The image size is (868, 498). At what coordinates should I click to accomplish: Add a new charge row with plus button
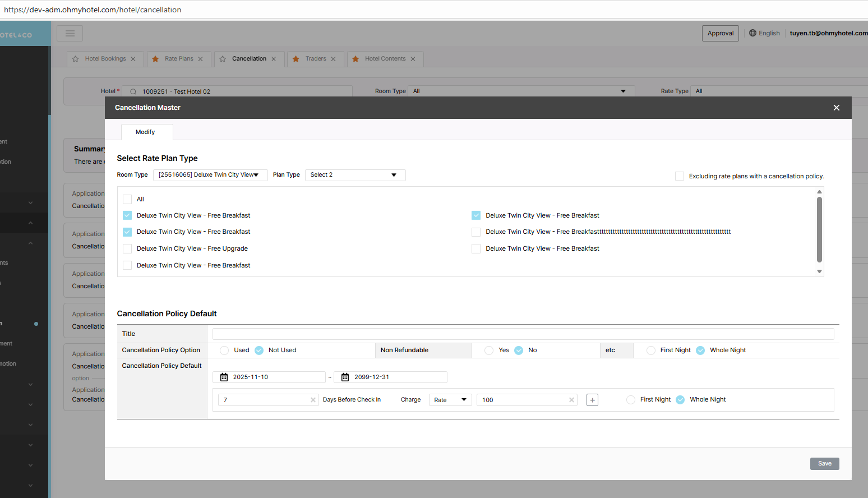592,400
